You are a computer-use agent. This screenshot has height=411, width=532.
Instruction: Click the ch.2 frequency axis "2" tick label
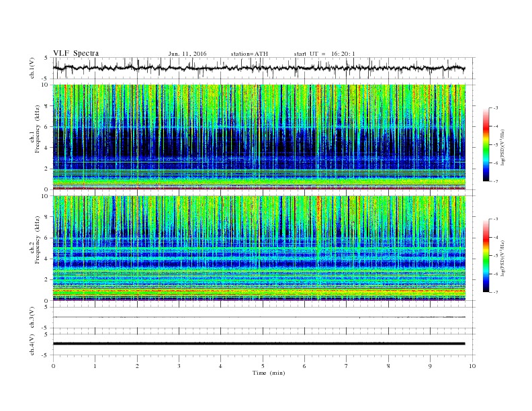tap(46, 280)
